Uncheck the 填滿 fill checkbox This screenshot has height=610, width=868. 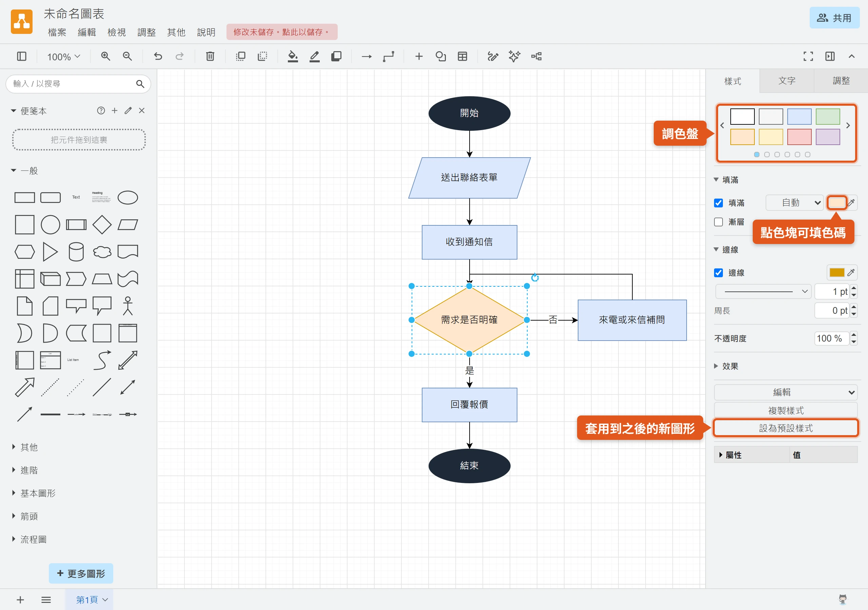tap(718, 203)
